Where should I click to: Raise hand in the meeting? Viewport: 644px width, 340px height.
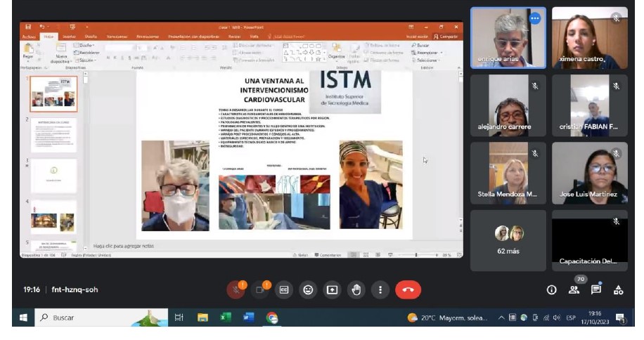[356, 289]
